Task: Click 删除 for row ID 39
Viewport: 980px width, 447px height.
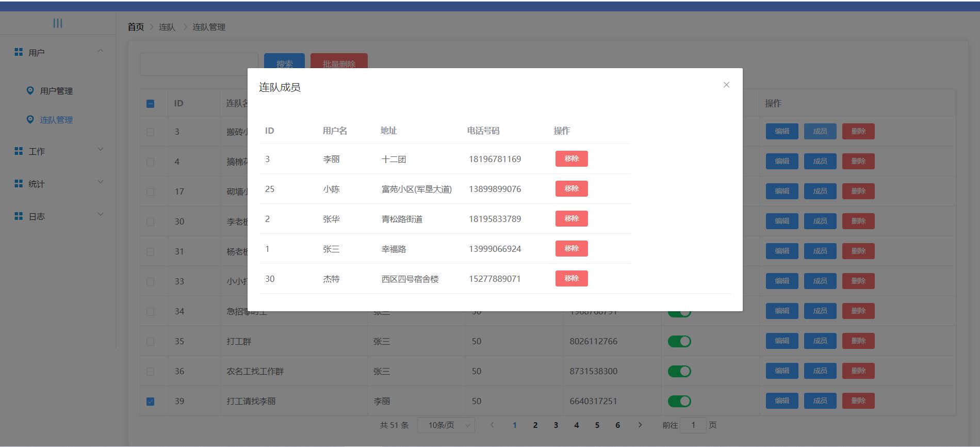Action: (x=858, y=401)
